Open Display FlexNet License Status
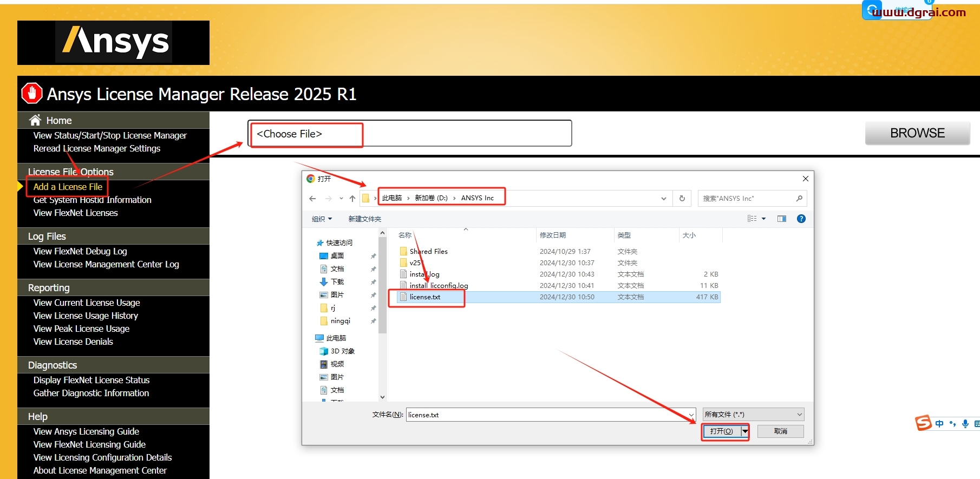Viewport: 980px width, 479px height. 92,380
